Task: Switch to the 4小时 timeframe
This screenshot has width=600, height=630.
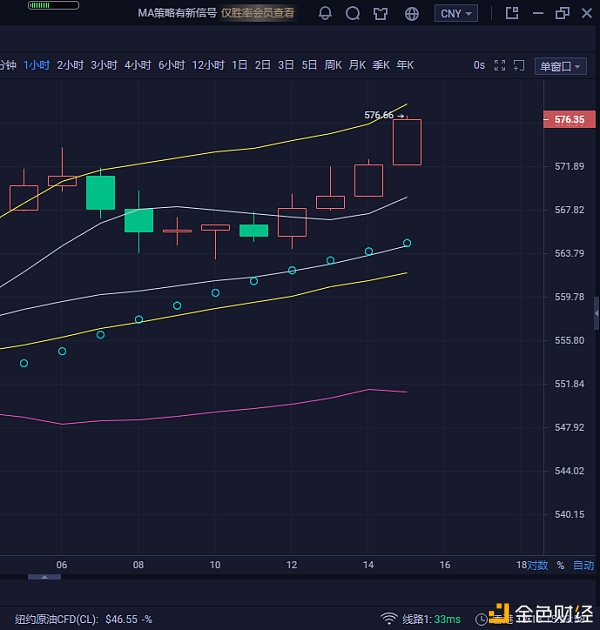Action: (137, 65)
